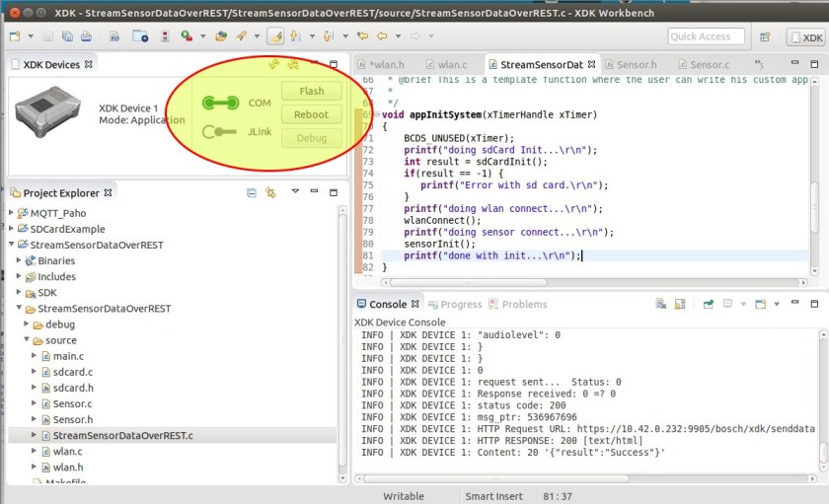Screen dimensions: 829x504
Task: Toggle the COM connection switch
Action: click(x=220, y=103)
